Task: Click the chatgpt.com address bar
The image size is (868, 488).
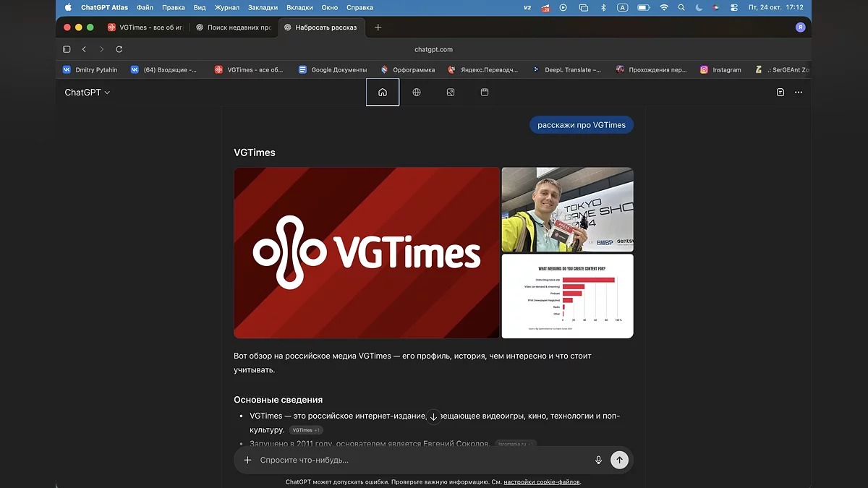Action: (x=433, y=49)
